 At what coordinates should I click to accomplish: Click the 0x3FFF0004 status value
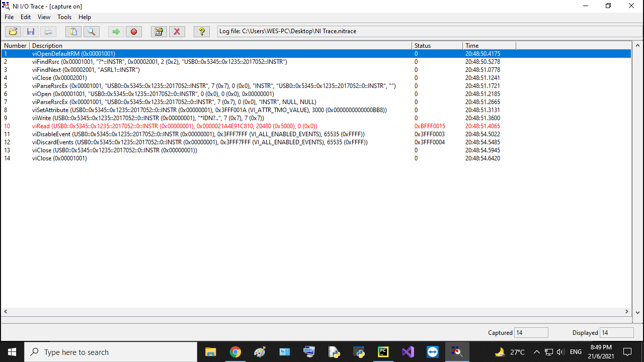[x=430, y=142]
